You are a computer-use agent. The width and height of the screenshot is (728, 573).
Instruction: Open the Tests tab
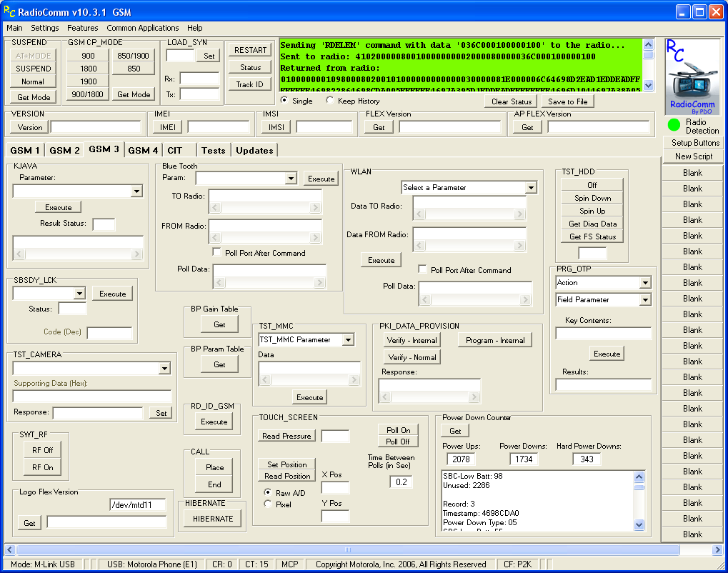[x=214, y=151]
